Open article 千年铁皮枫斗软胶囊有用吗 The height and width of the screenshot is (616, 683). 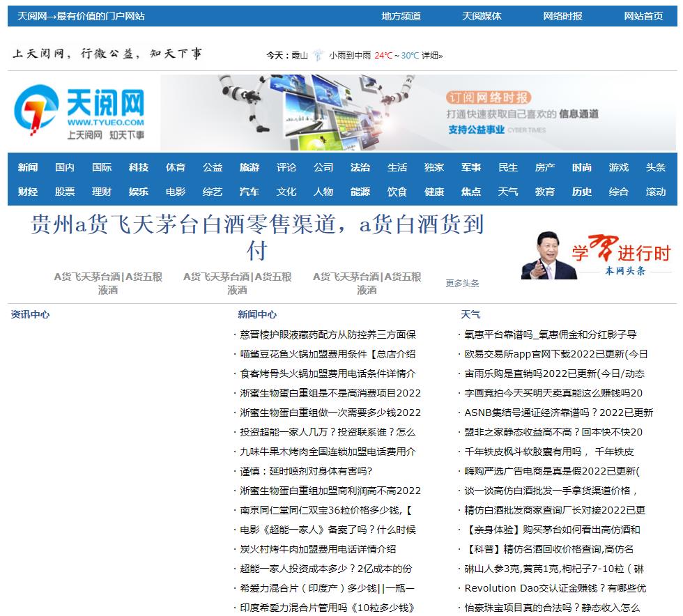pos(549,452)
